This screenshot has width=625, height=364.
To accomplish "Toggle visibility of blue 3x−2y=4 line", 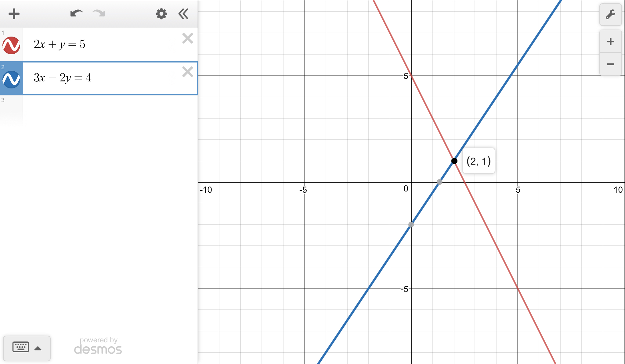I will pos(11,79).
